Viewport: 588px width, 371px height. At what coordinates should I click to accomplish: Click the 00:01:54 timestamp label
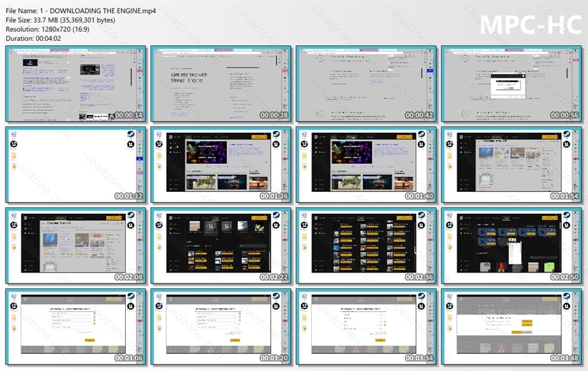tap(564, 196)
